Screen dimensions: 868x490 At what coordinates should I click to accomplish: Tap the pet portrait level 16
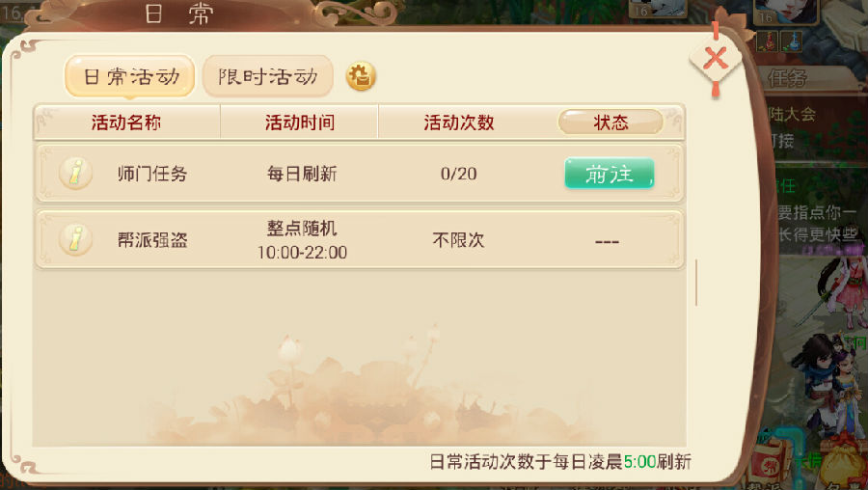click(x=658, y=8)
